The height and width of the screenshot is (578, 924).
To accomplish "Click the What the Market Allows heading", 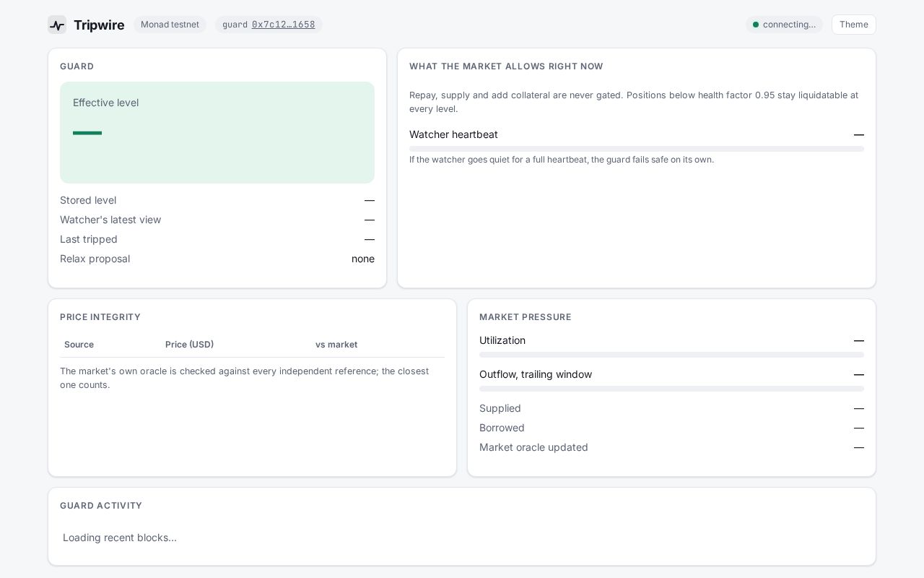I will (x=506, y=66).
